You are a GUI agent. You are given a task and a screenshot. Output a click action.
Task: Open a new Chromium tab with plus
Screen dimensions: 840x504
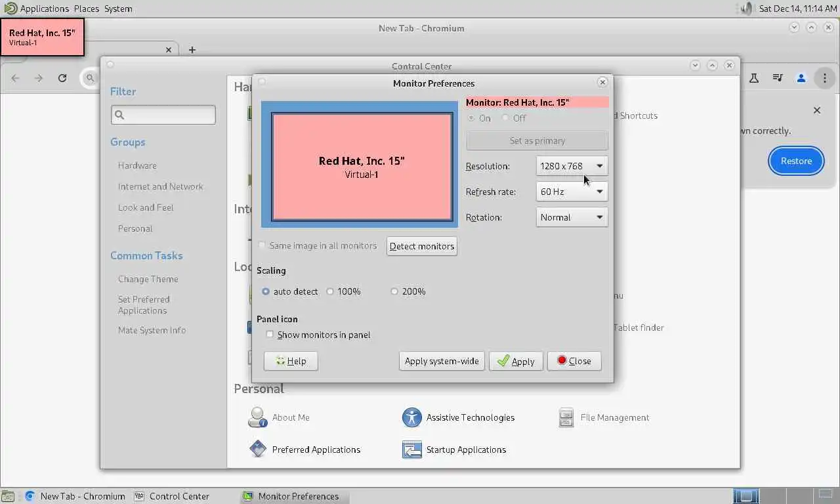click(192, 50)
